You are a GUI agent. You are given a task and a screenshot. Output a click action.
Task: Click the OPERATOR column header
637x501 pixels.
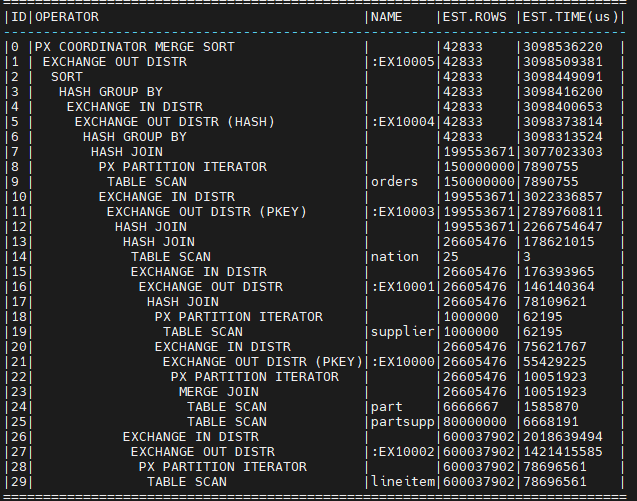tap(67, 17)
